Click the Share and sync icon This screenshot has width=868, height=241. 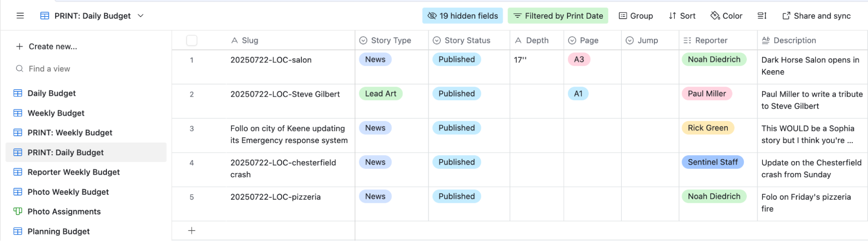[x=786, y=16]
